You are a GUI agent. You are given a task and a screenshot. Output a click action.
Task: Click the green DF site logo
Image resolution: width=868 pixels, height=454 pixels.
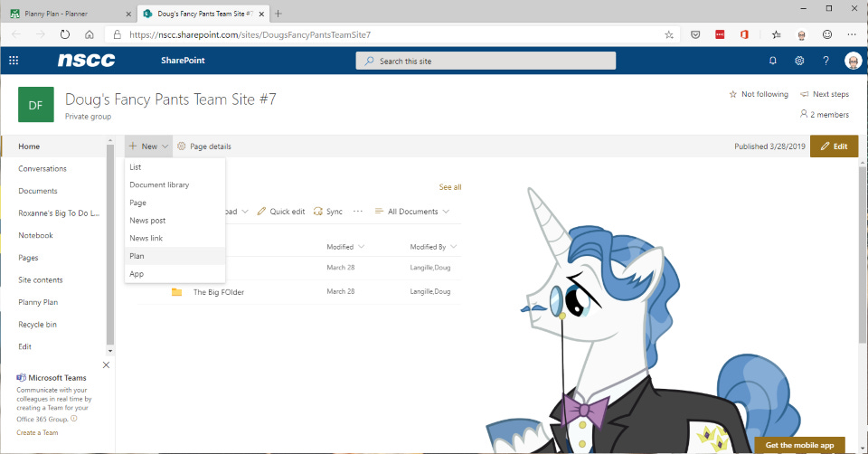36,105
